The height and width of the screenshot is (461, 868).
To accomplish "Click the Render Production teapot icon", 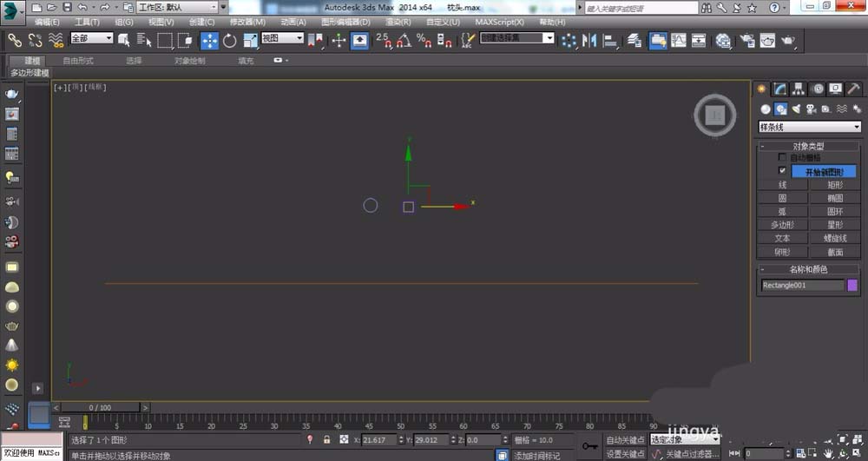I will click(x=788, y=41).
